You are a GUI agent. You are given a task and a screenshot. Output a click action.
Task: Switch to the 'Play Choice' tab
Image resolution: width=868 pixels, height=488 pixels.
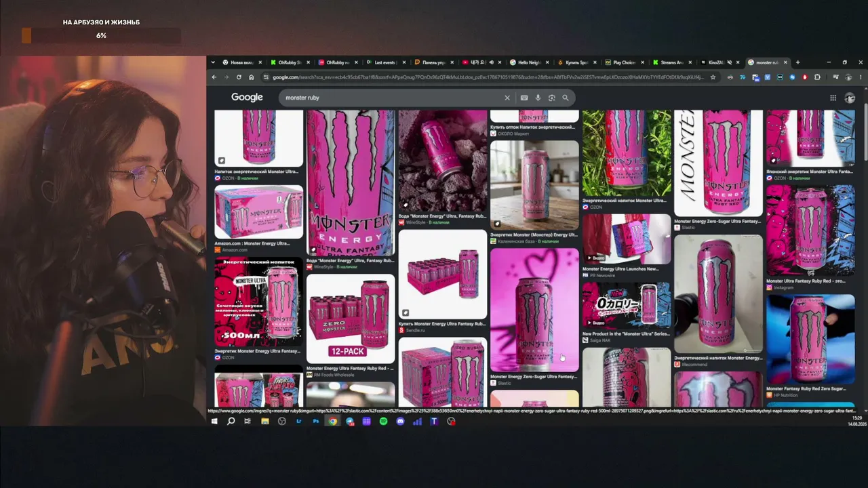pos(625,62)
